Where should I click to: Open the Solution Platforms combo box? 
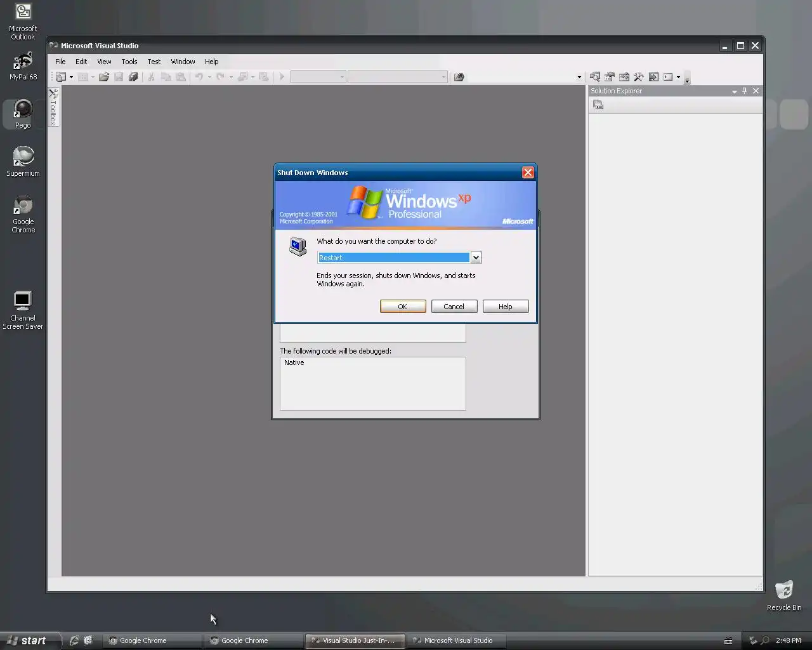click(x=398, y=77)
